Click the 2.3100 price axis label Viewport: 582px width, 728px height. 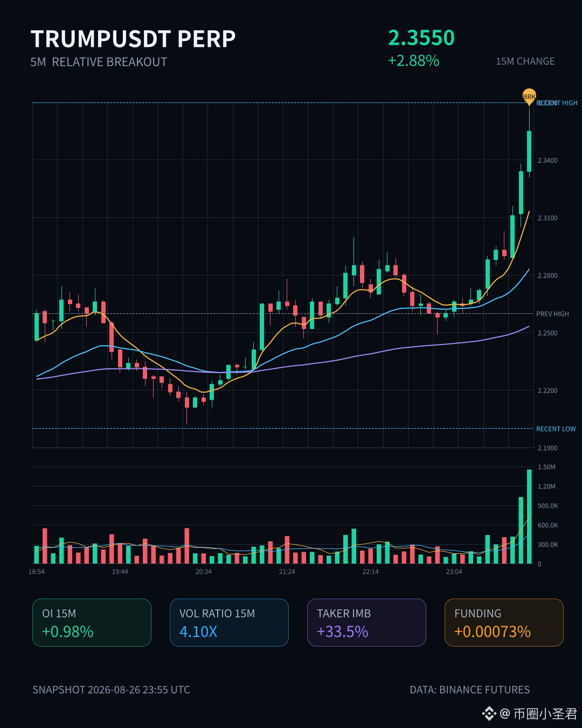[548, 218]
